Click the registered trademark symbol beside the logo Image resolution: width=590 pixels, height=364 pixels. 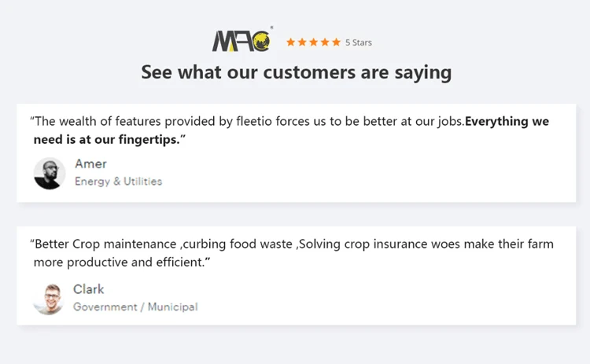click(271, 28)
